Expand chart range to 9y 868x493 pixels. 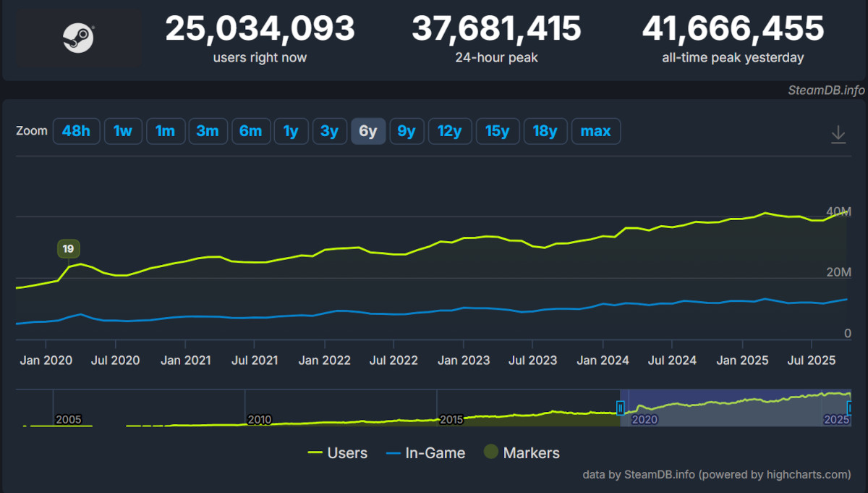pos(407,131)
